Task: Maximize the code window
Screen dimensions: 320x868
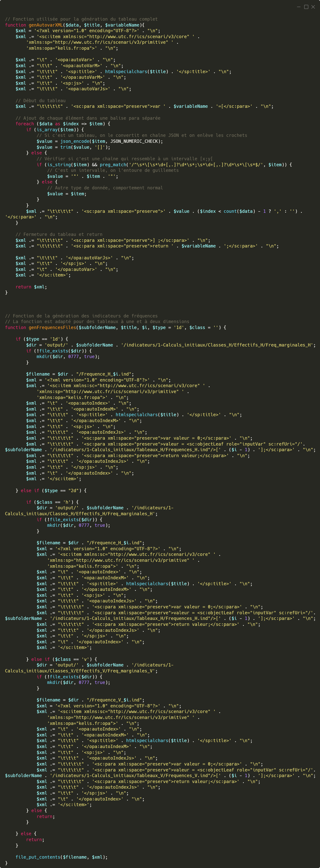Action: (x=306, y=7)
